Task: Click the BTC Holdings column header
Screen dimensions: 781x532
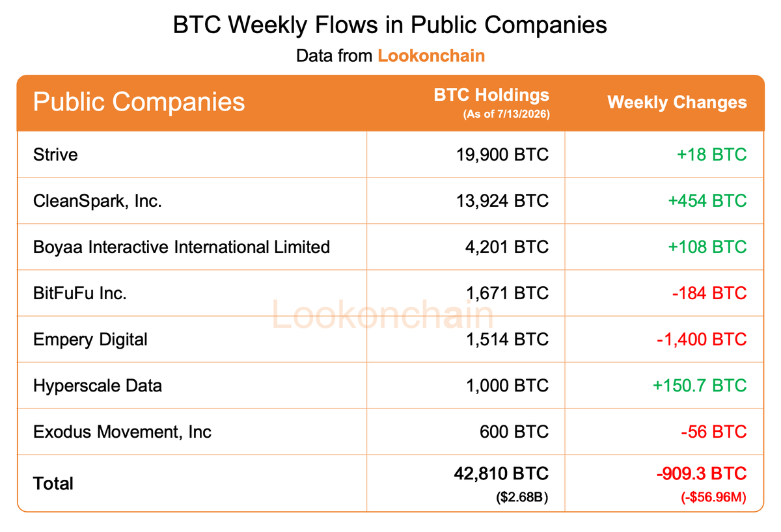Action: click(491, 96)
